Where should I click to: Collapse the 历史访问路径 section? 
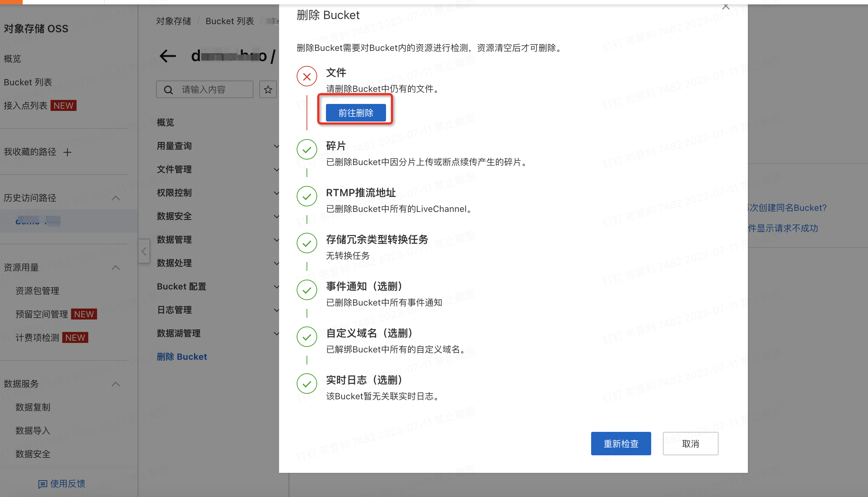click(x=116, y=198)
